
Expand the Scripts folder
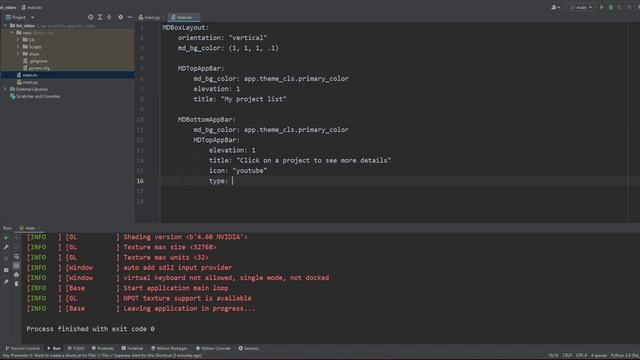click(x=18, y=47)
